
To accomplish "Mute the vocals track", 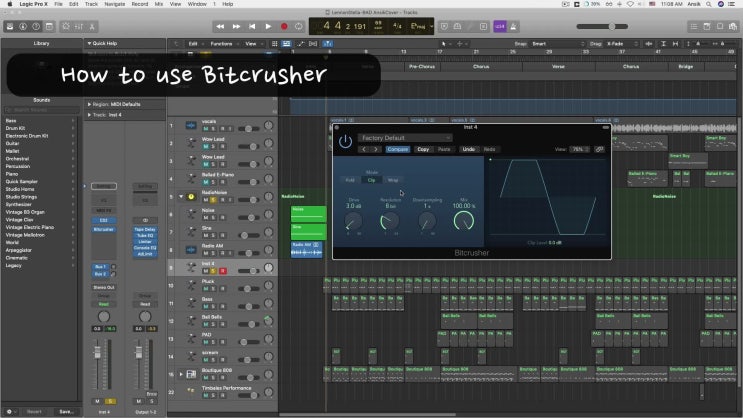I will coord(206,129).
